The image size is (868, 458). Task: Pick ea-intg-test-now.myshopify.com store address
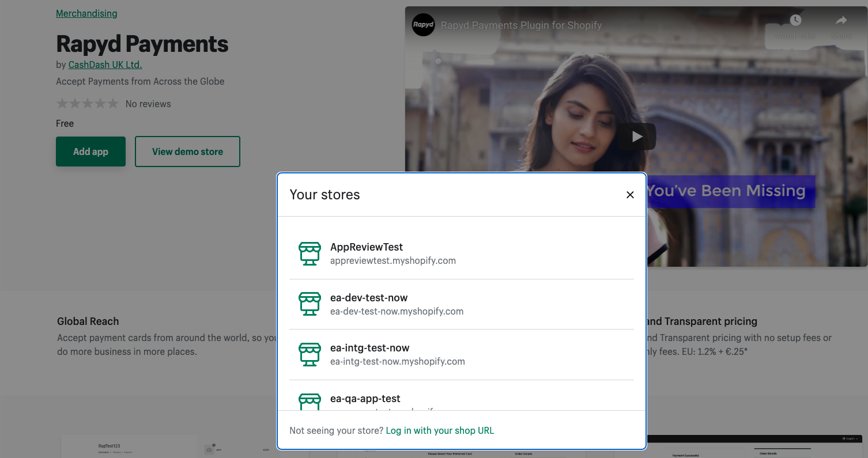point(397,361)
